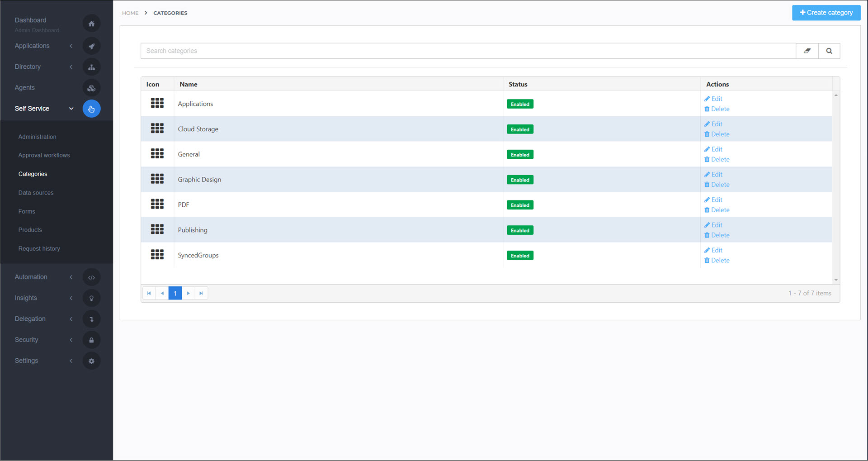
Task: Delete the Graphic Design category
Action: coord(717,185)
